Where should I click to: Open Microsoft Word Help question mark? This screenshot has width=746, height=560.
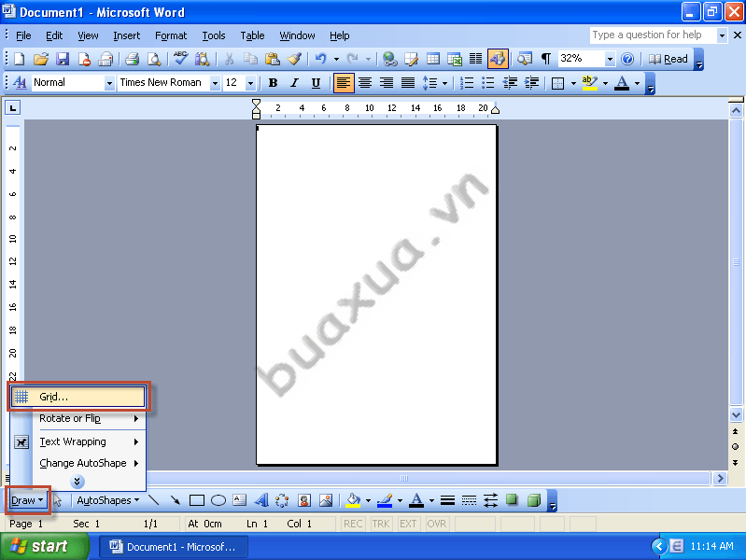tap(627, 59)
